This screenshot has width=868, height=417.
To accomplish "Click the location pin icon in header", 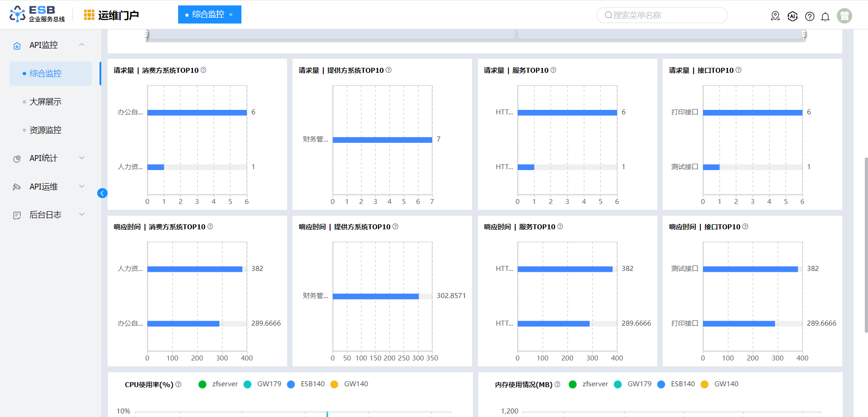I will (775, 16).
